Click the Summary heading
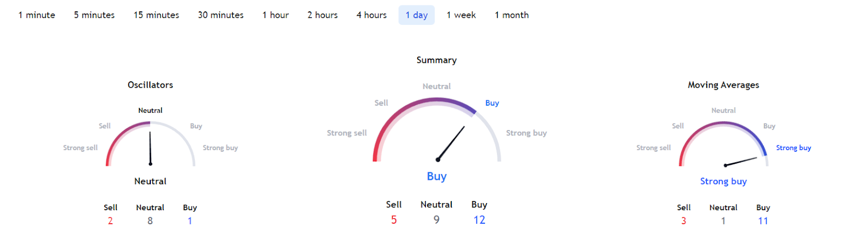Image resolution: width=868 pixels, height=246 pixels. tap(437, 60)
